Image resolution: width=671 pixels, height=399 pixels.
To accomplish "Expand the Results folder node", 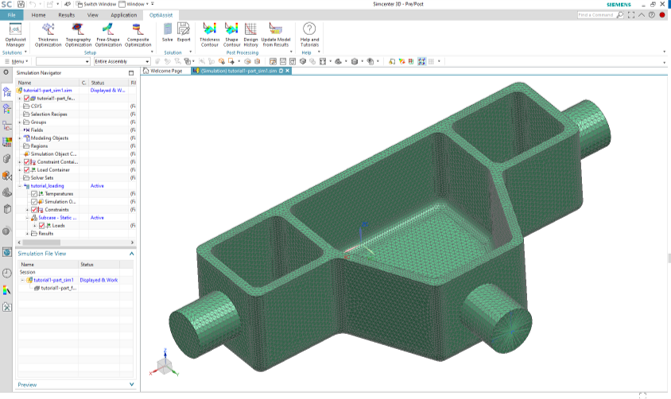I will [27, 234].
